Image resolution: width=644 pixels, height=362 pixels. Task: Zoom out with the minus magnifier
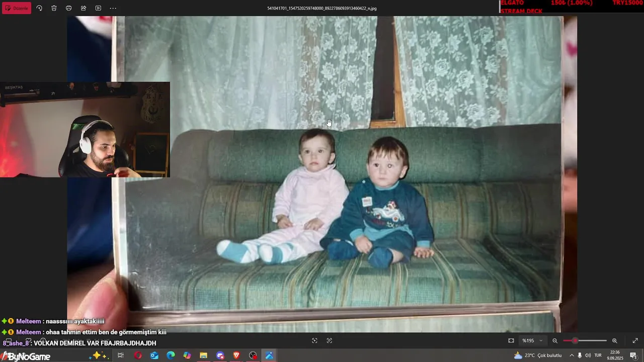[x=555, y=340]
